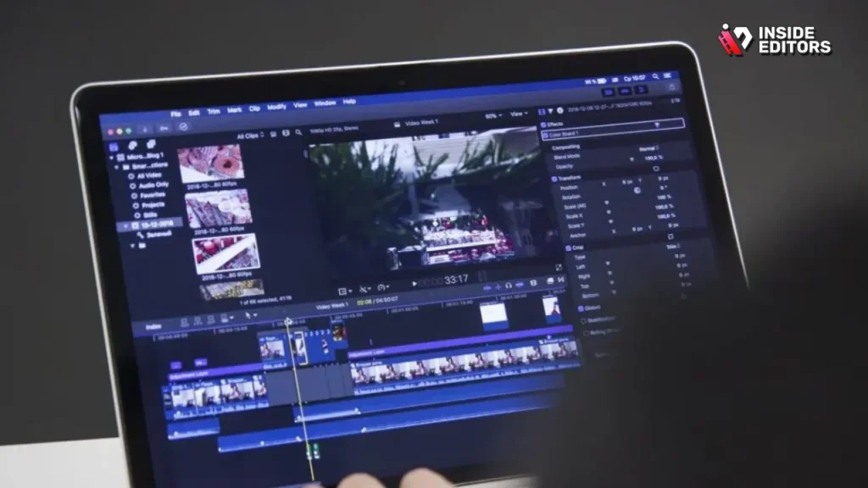Click the battery status icon in menu bar

pyautogui.click(x=602, y=80)
